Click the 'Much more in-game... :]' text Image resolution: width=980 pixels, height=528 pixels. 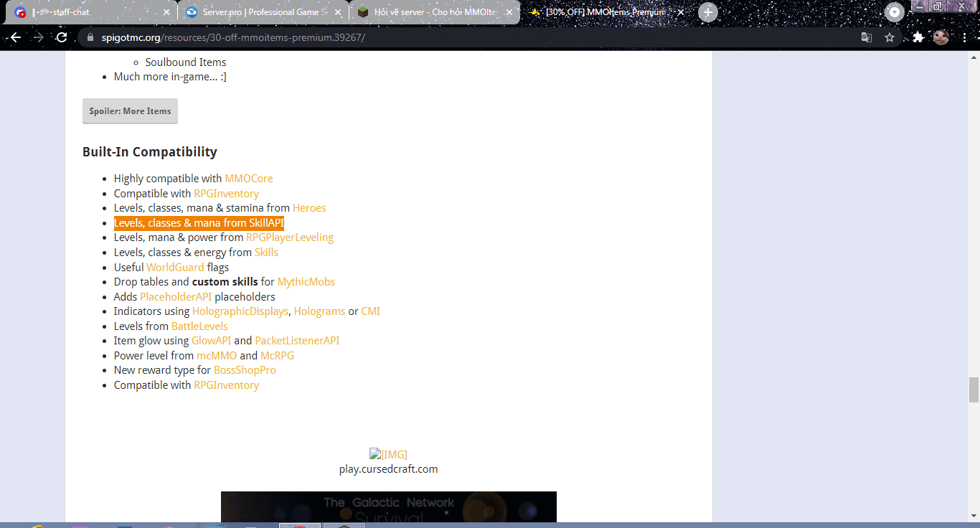tap(170, 77)
